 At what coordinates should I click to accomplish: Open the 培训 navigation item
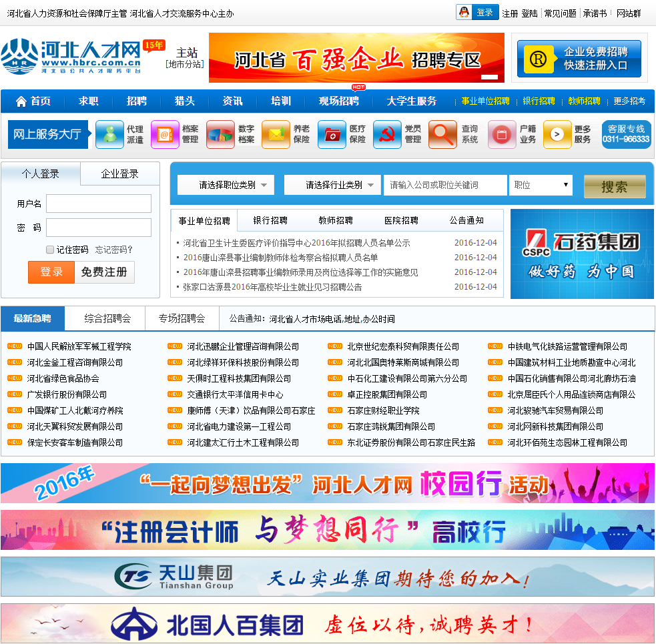pyautogui.click(x=281, y=101)
